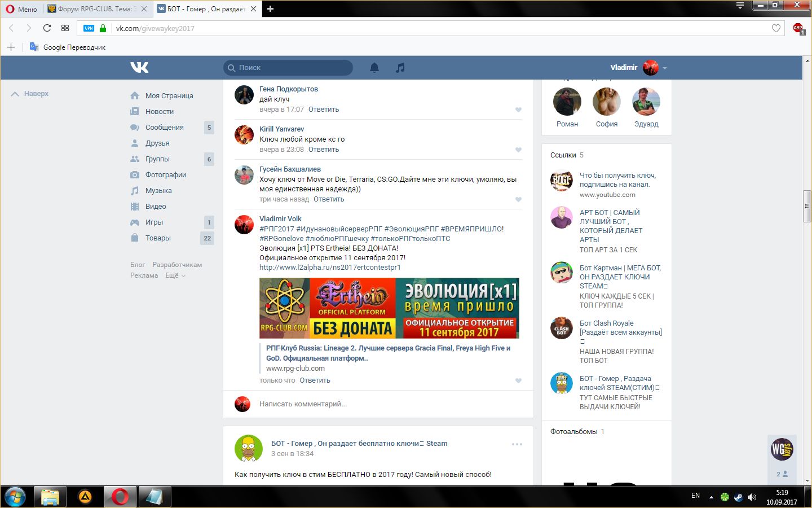Click the VPN badge in address bar
The image size is (812, 508).
[89, 28]
